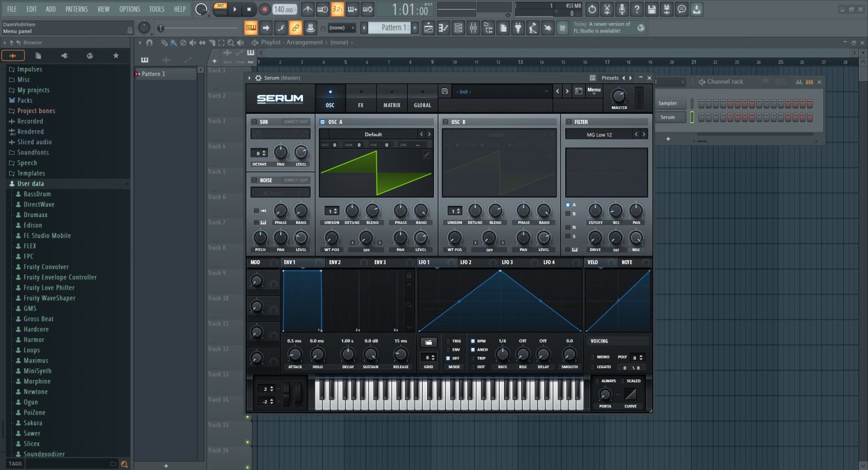This screenshot has width=868, height=470.
Task: Select the slide note icon near pattern selector
Action: point(281,27)
